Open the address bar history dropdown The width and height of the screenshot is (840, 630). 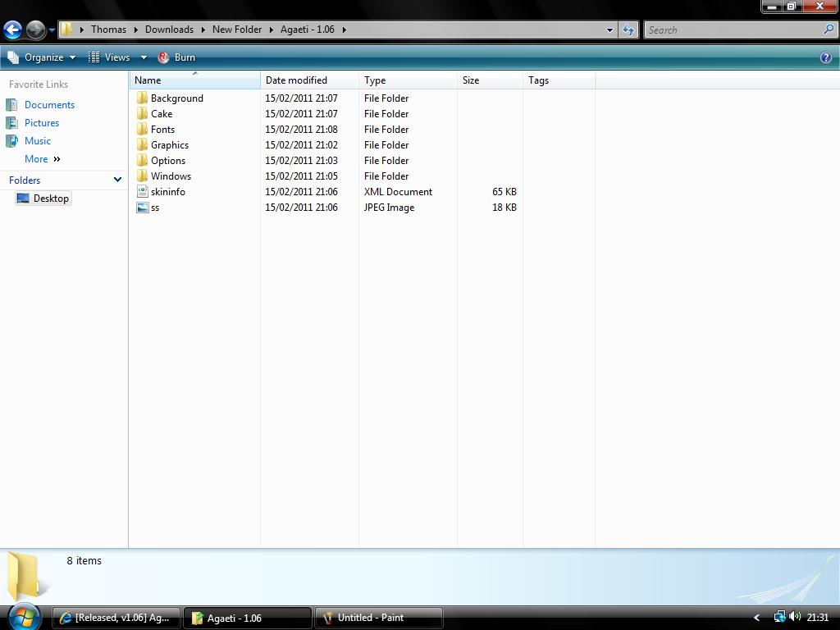click(609, 30)
